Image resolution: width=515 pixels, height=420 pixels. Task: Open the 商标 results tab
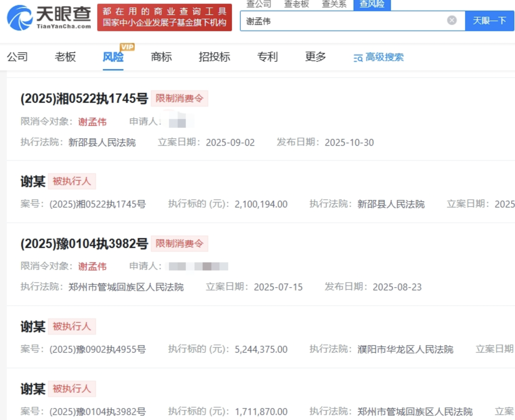(x=161, y=57)
